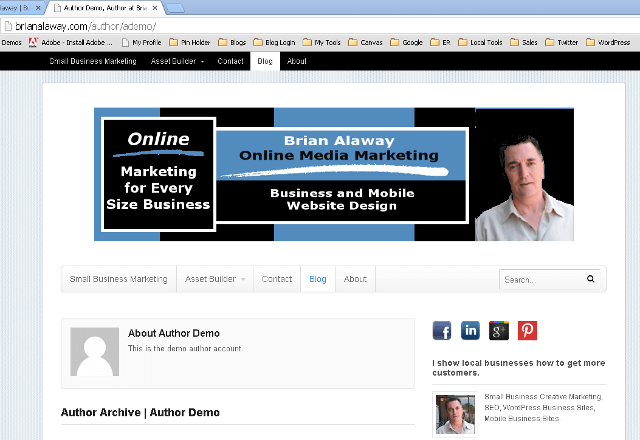
Task: Close the first partially visible browser tab
Action: pyautogui.click(x=38, y=8)
